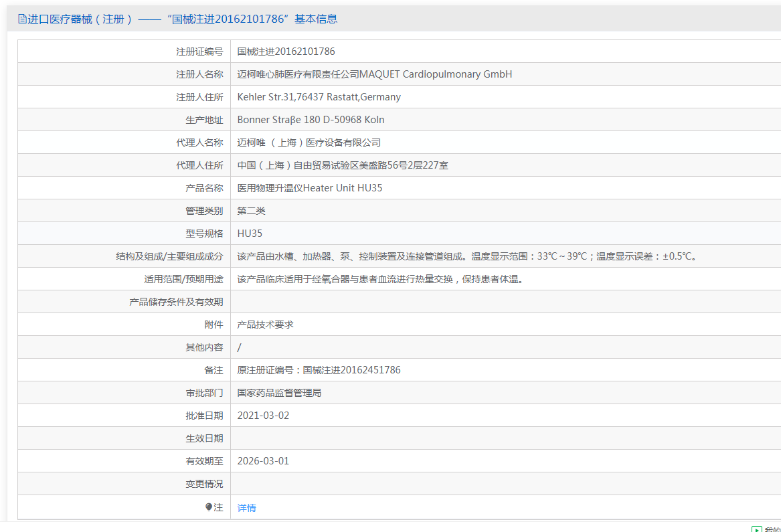Click the 注册人住所 label
The height and width of the screenshot is (532, 781).
pos(199,97)
